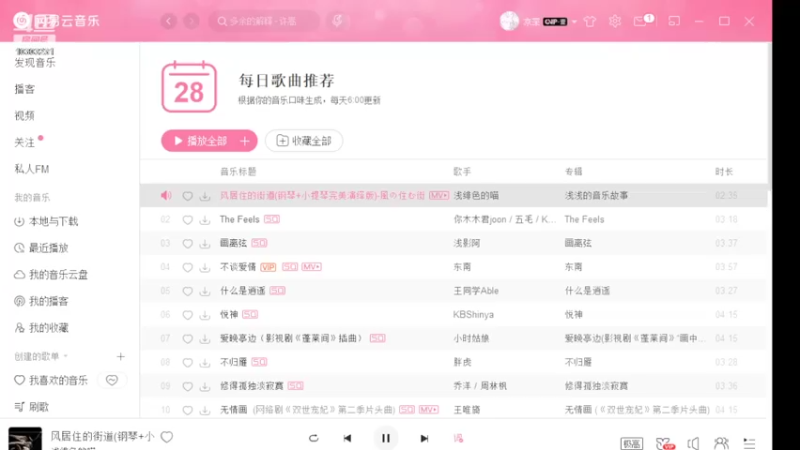Screen dimensions: 800x450
Task: Click the 播放全部 button
Action: [x=200, y=141]
